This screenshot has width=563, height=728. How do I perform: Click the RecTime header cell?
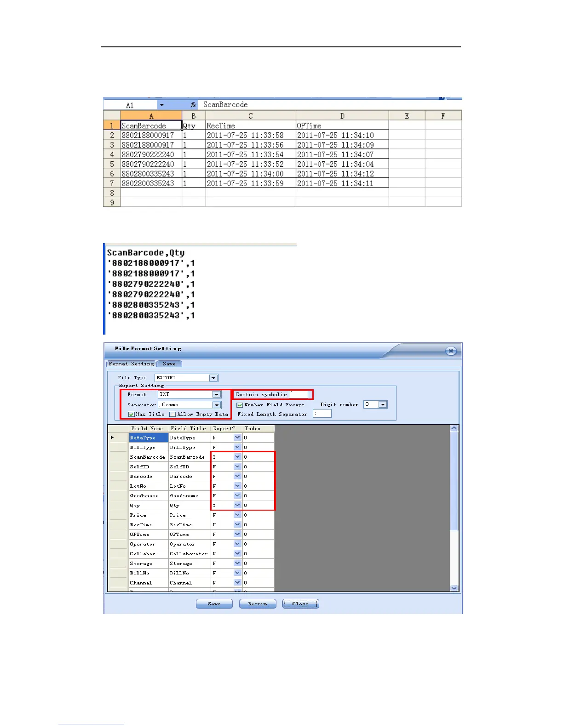[250, 125]
